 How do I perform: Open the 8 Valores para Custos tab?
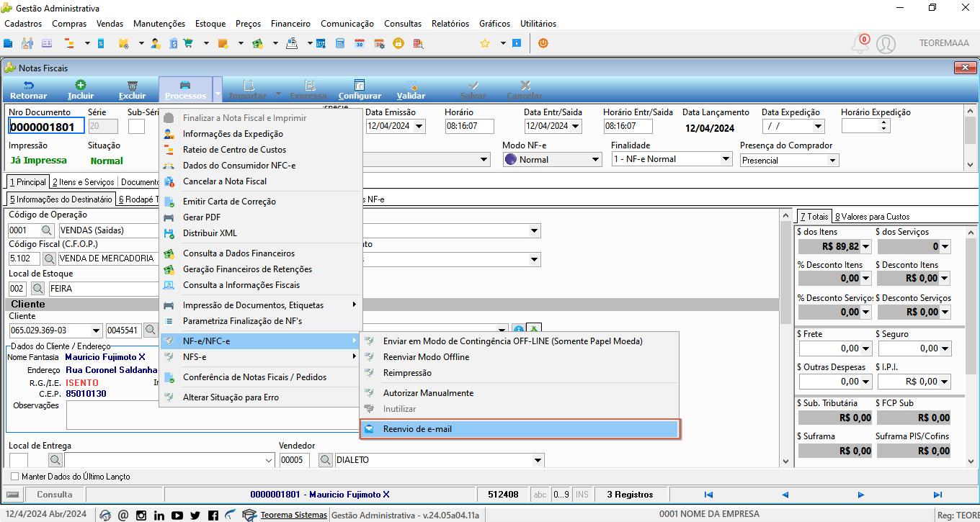[x=873, y=216]
